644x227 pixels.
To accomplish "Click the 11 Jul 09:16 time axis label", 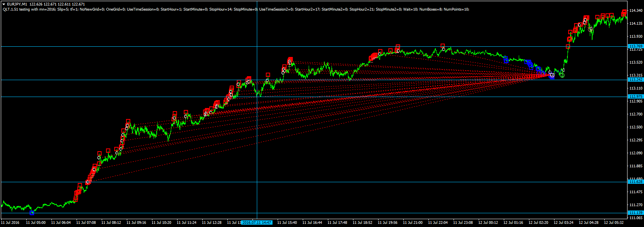I will coord(136,223).
